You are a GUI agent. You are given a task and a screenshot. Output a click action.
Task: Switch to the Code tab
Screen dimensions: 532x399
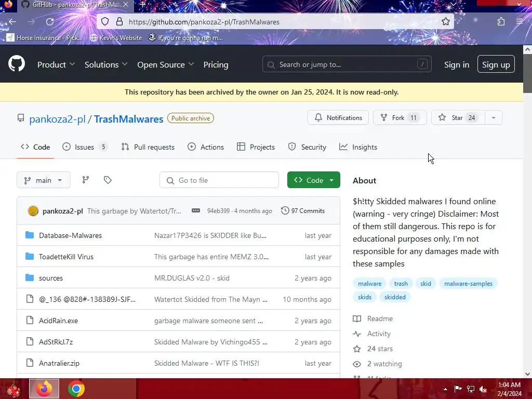35,147
